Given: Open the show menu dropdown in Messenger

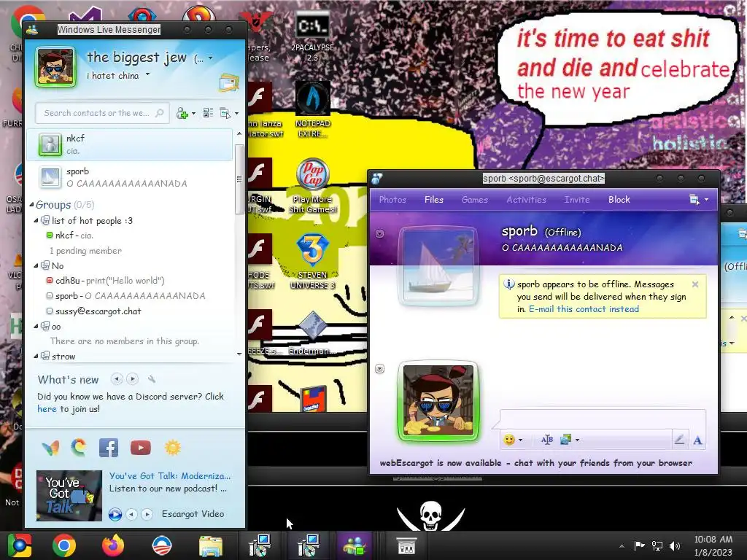Looking at the screenshot, I should click(x=228, y=113).
